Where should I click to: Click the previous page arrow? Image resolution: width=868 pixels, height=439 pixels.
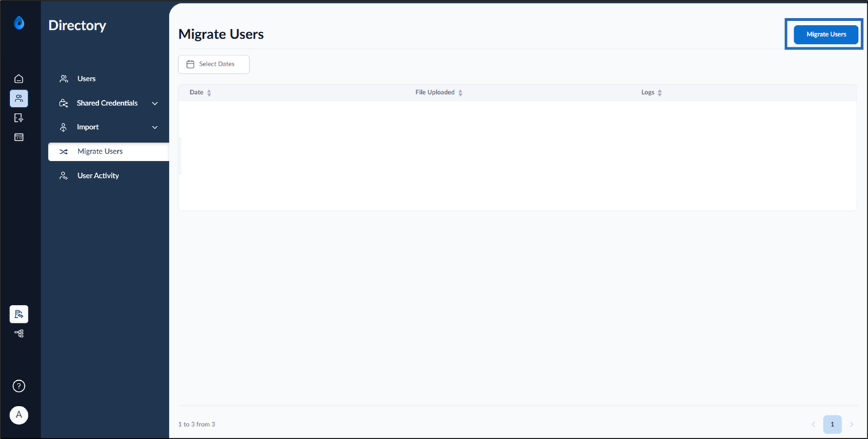pos(813,424)
